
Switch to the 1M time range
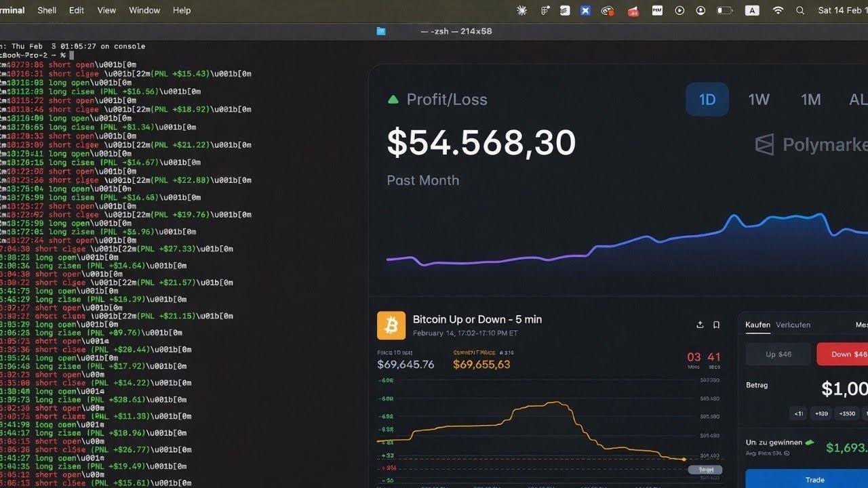[811, 100]
